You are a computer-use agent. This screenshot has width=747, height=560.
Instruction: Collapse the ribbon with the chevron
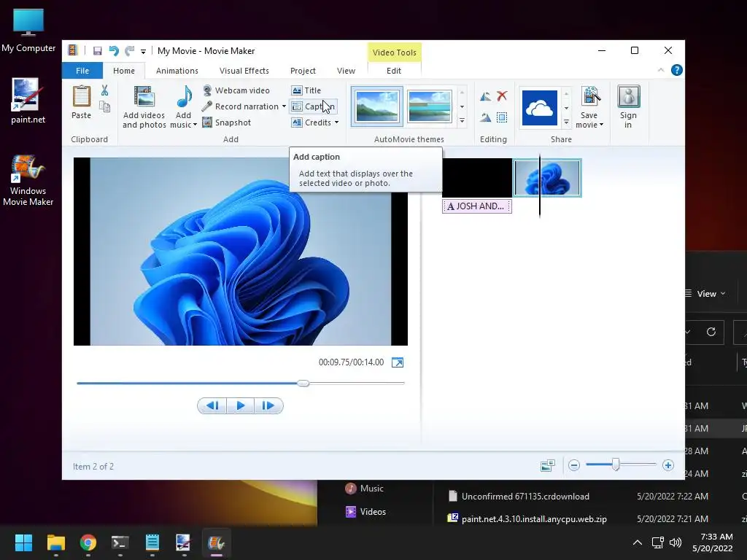tap(661, 71)
